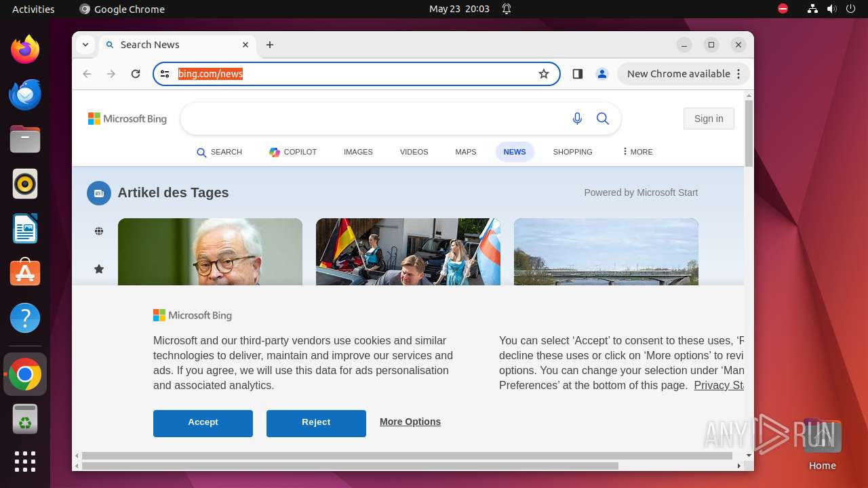This screenshot has height=488, width=868.
Task: Go back using the browser back arrow
Action: tap(87, 74)
